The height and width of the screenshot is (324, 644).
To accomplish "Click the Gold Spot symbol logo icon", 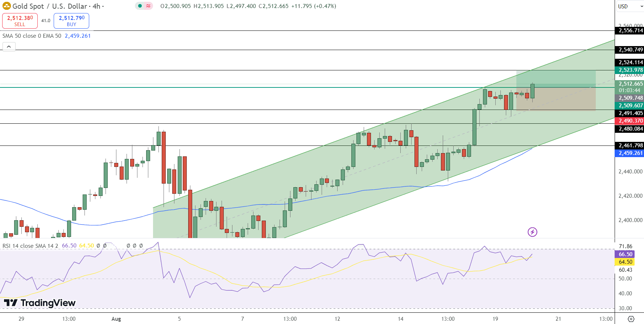I will click(7, 6).
